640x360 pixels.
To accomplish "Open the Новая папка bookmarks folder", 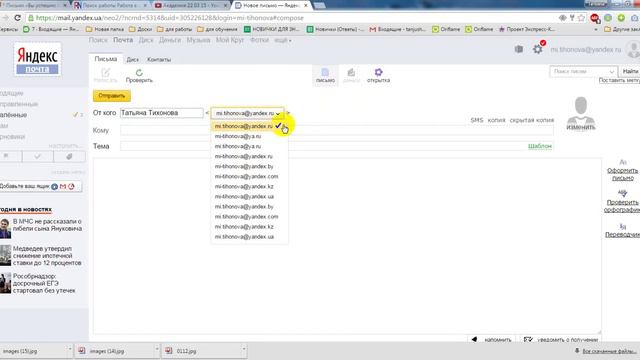I will click(x=105, y=29).
